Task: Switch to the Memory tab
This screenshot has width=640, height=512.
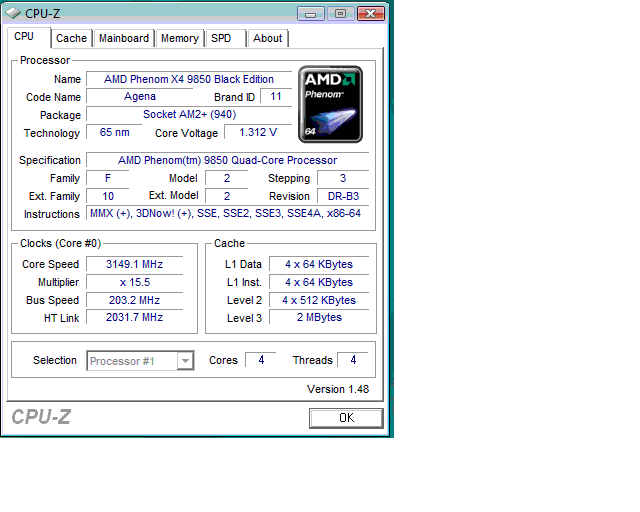Action: 180,38
